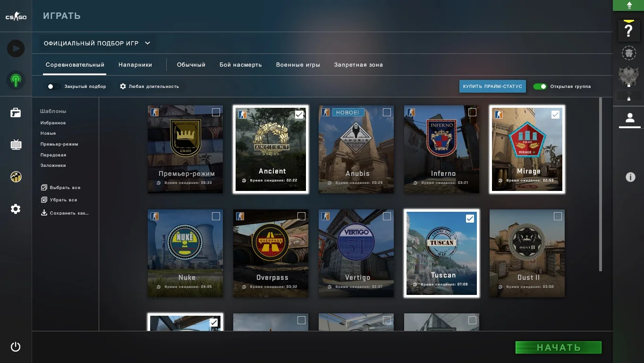Open the inventory briefcase icon
This screenshot has width=644, height=363.
pyautogui.click(x=16, y=112)
